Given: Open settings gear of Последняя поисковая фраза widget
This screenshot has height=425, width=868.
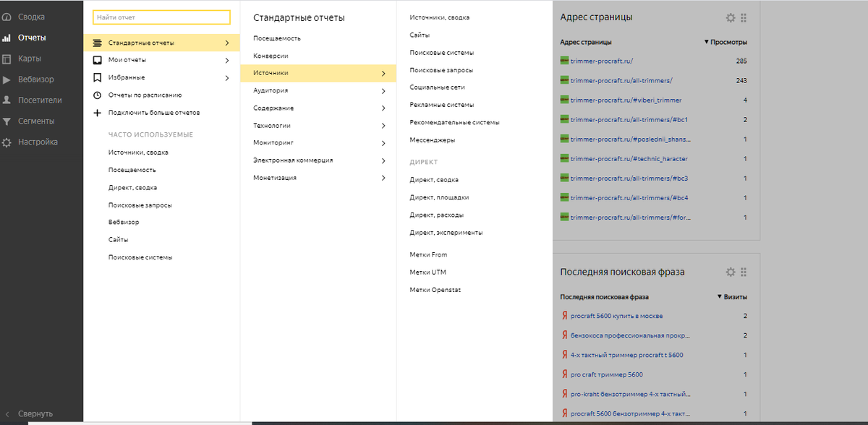Looking at the screenshot, I should 731,272.
